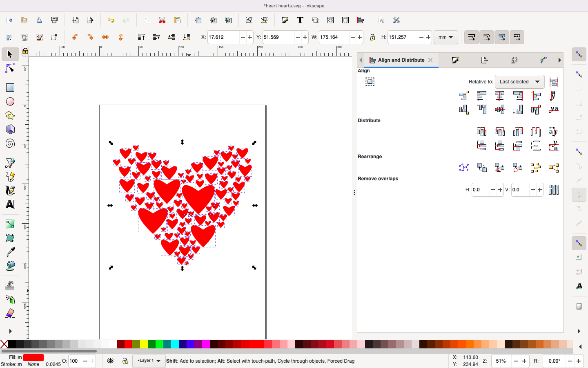Select the Ellipse tool
This screenshot has height=368, width=588.
(10, 101)
